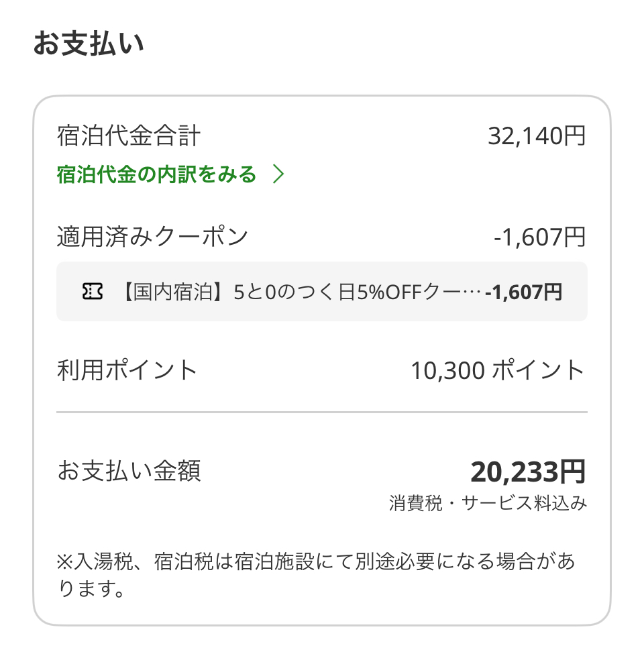
Task: Click the coupon ticket icon
Action: (x=93, y=292)
